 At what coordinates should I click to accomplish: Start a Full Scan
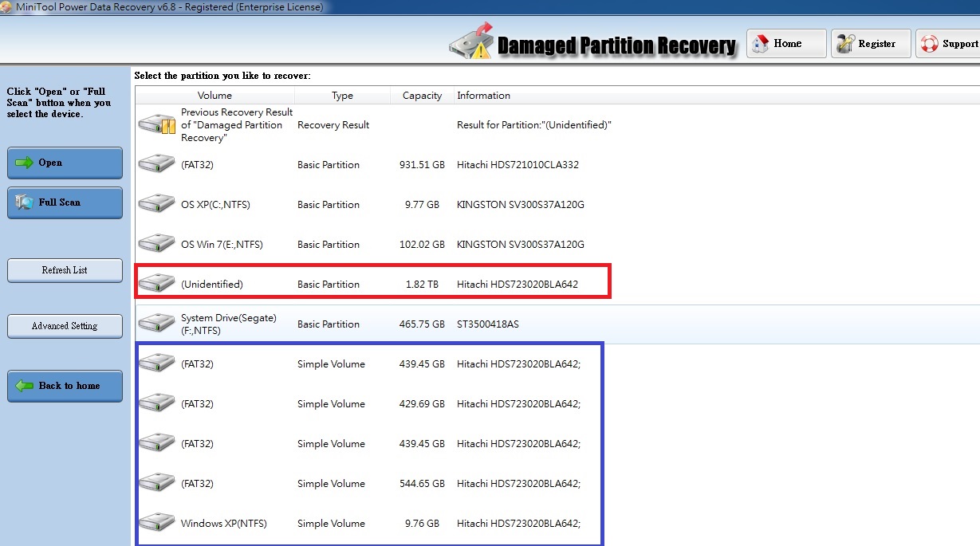[65, 202]
